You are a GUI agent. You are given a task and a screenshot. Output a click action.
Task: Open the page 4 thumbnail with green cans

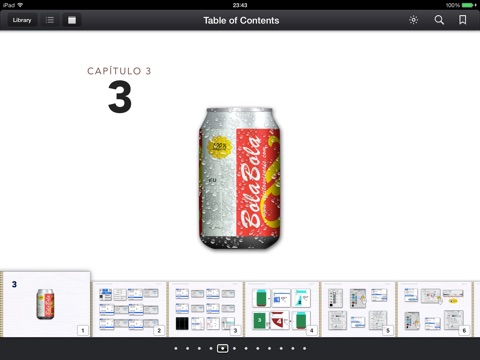(x=282, y=309)
